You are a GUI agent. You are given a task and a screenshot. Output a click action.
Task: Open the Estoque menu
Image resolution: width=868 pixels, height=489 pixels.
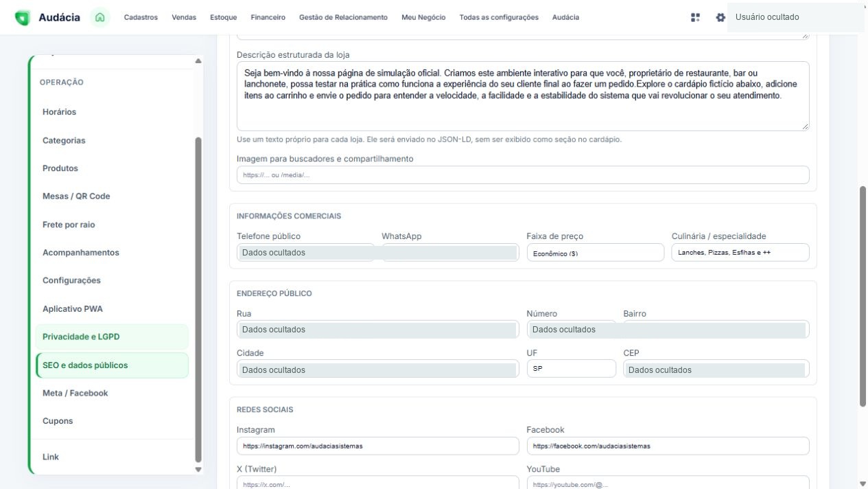[x=224, y=17]
